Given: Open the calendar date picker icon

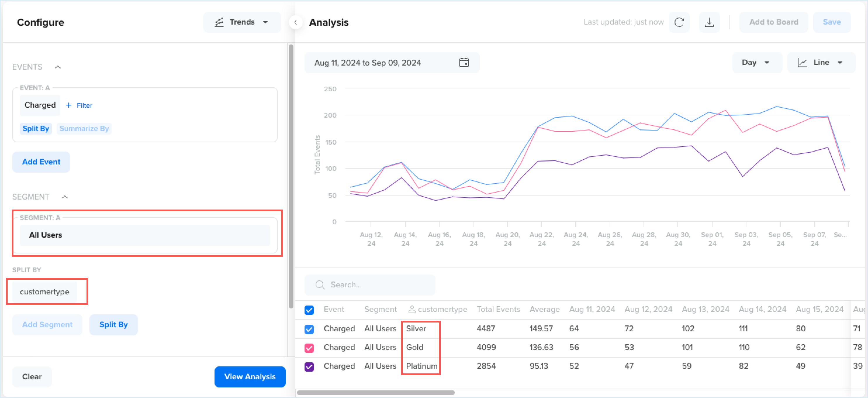Looking at the screenshot, I should pyautogui.click(x=464, y=62).
